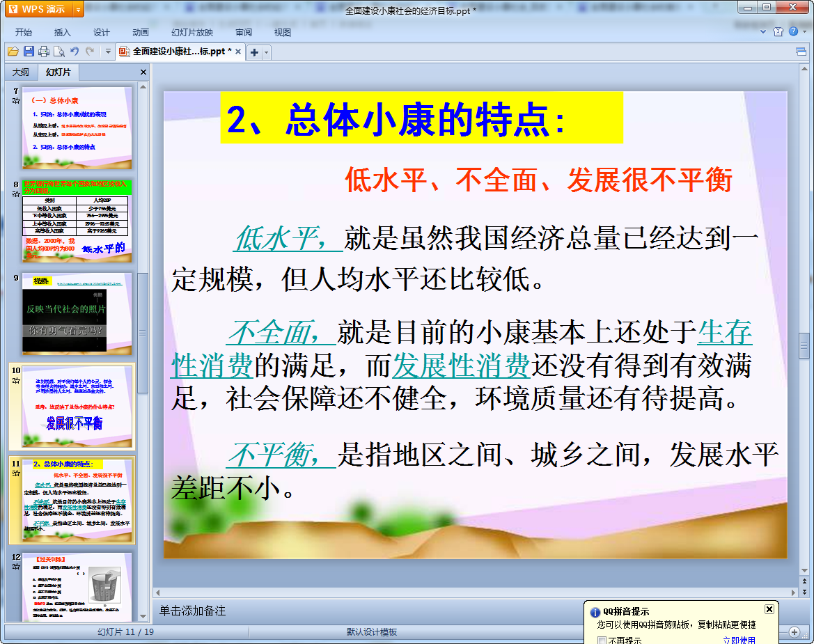Screen dimensions: 814x644
Task: Select slide 11 thumbnail in panel
Action: (x=77, y=501)
